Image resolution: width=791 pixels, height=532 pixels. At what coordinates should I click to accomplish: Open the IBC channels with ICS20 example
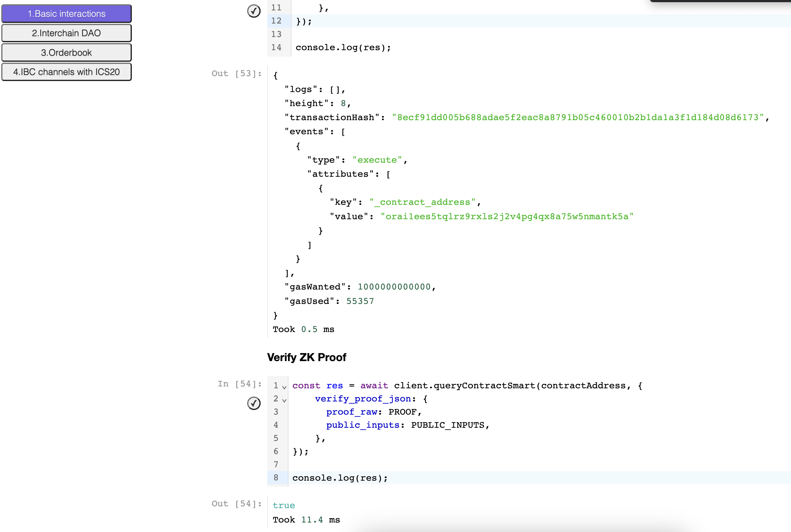pyautogui.click(x=66, y=72)
